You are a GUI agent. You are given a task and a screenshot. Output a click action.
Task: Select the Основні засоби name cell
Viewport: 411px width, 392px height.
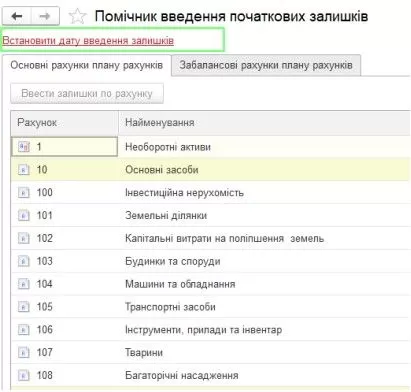click(x=265, y=170)
